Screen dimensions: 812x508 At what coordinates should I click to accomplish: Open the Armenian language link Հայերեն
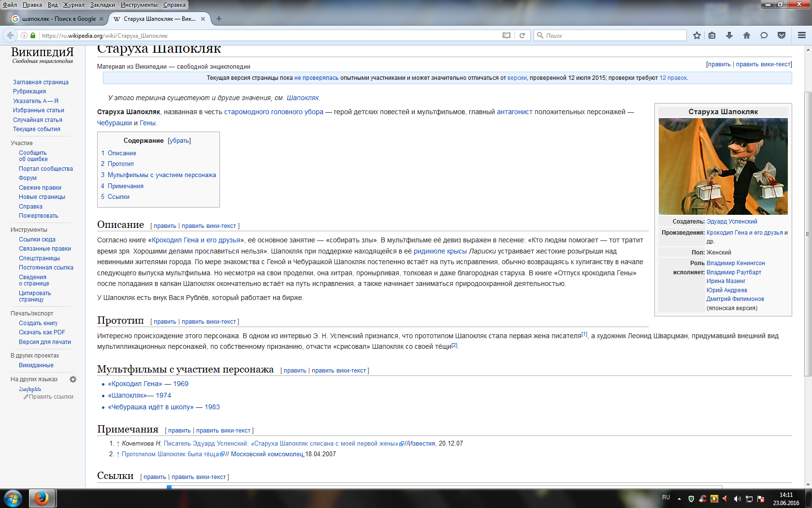(x=30, y=389)
